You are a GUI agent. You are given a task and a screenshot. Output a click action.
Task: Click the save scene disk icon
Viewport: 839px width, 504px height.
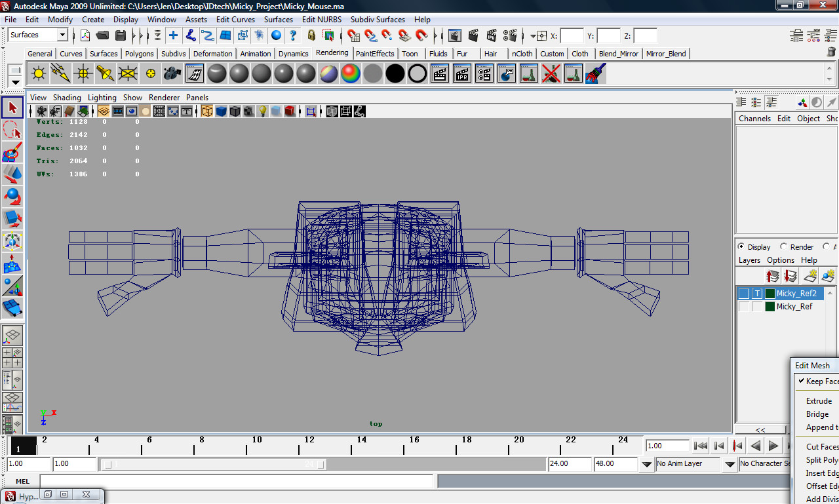point(120,35)
